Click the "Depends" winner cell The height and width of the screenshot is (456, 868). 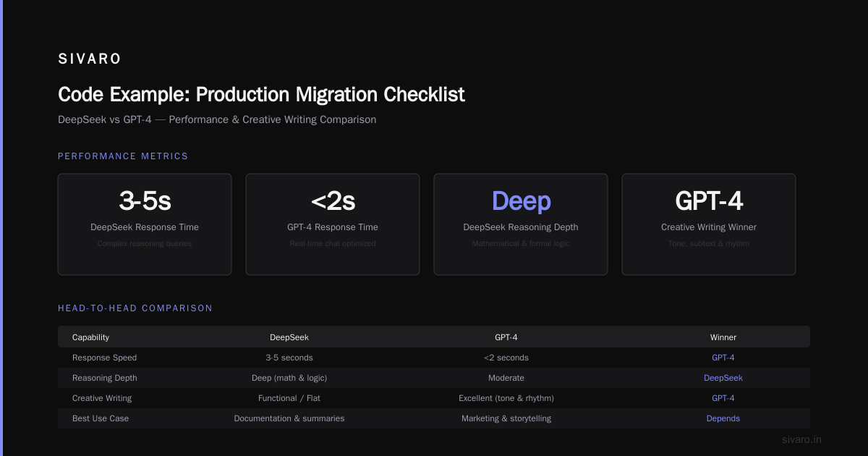(x=723, y=418)
